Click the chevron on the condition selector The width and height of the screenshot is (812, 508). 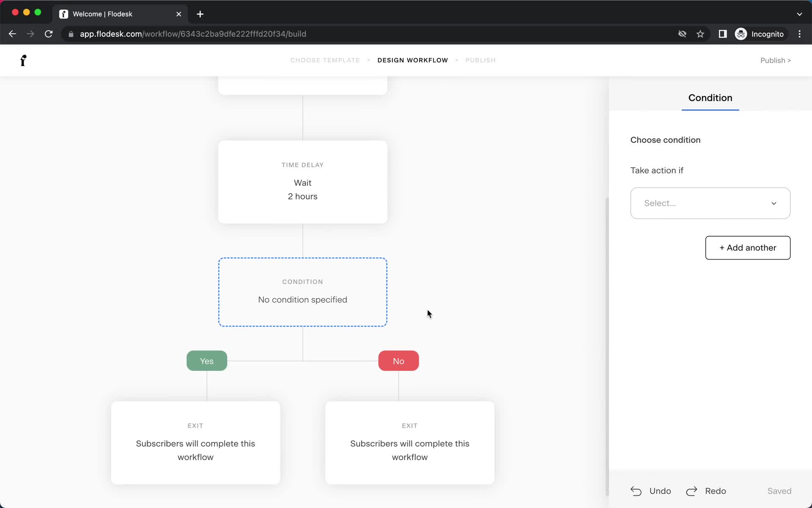click(774, 203)
